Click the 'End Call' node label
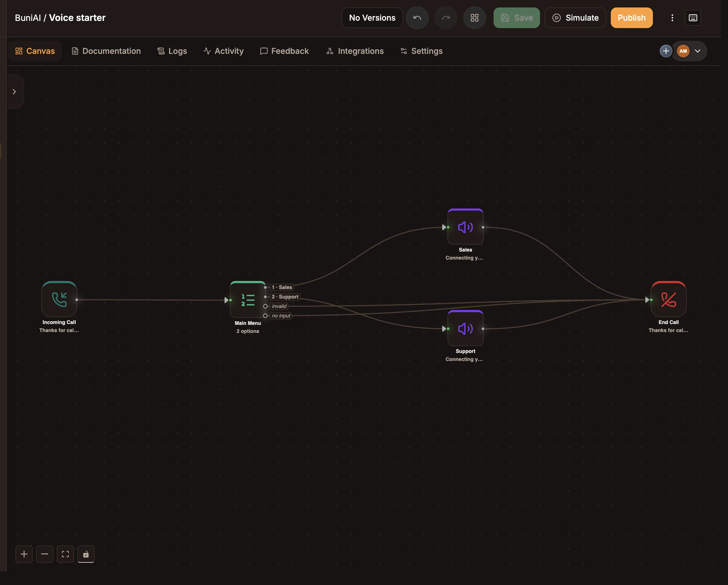 pos(668,322)
